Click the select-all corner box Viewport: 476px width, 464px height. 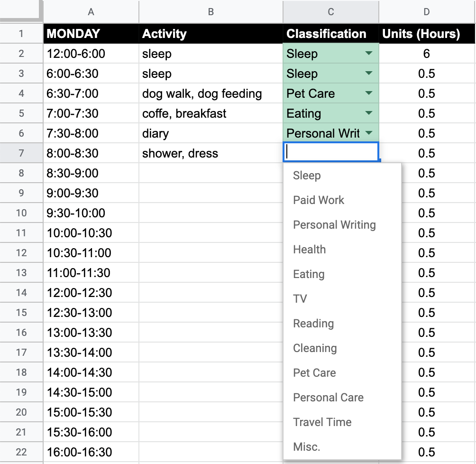tap(20, 10)
